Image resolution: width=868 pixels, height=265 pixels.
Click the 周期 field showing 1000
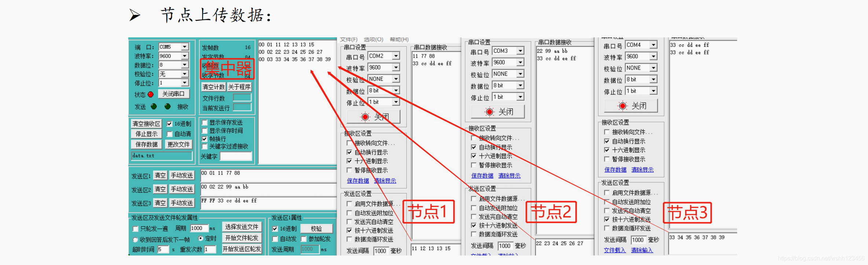click(199, 228)
